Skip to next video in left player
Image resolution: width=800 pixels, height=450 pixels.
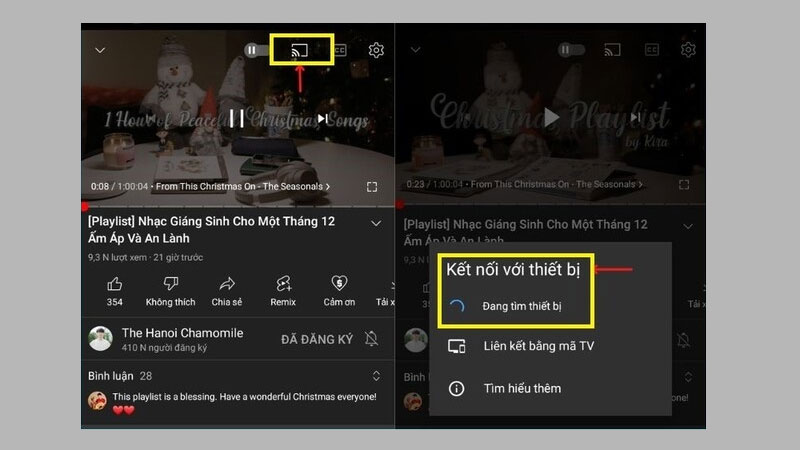[x=322, y=118]
